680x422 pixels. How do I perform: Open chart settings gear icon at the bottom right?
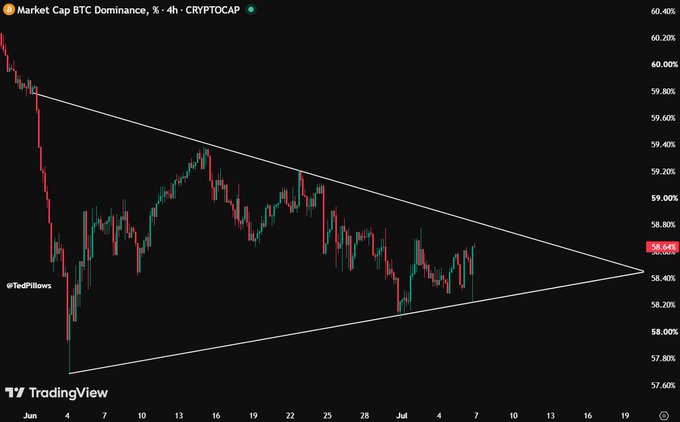click(x=664, y=415)
